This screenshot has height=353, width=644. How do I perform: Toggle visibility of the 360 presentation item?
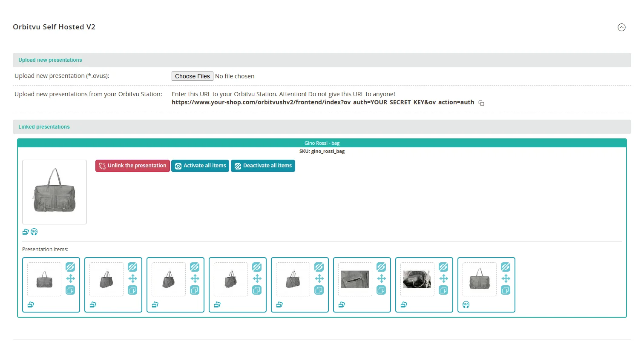pos(506,267)
